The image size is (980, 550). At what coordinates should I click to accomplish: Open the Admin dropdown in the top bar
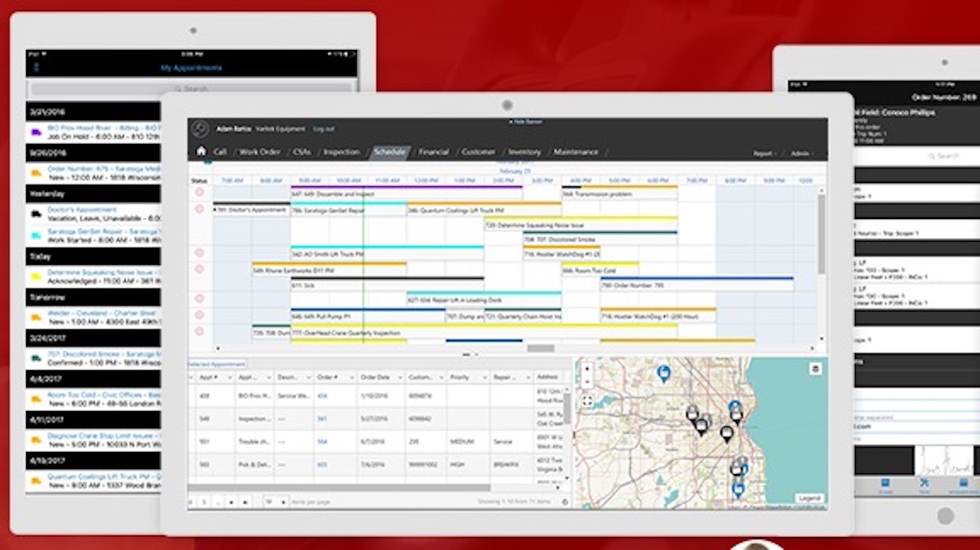(801, 153)
